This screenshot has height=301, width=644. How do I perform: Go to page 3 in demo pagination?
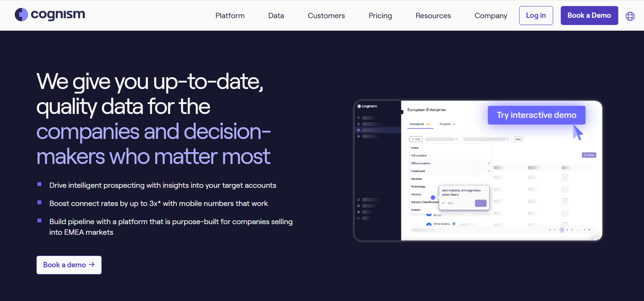(x=572, y=230)
